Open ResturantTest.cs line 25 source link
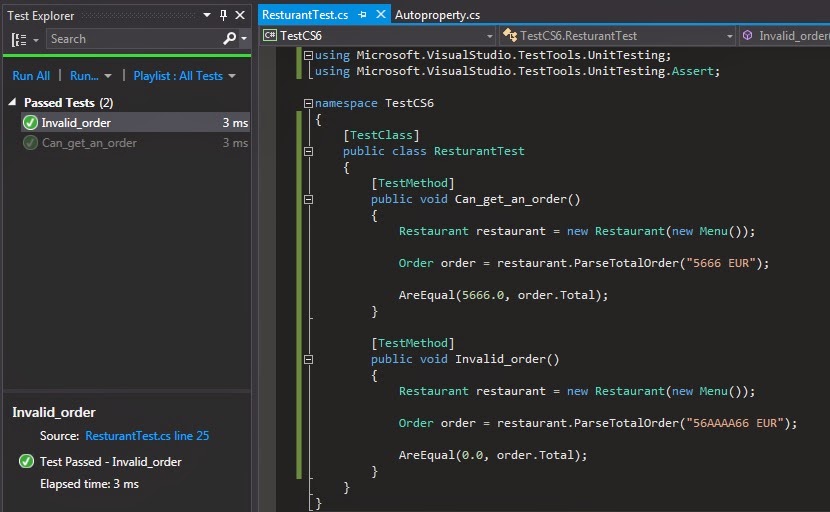This screenshot has width=830, height=512. 147,436
